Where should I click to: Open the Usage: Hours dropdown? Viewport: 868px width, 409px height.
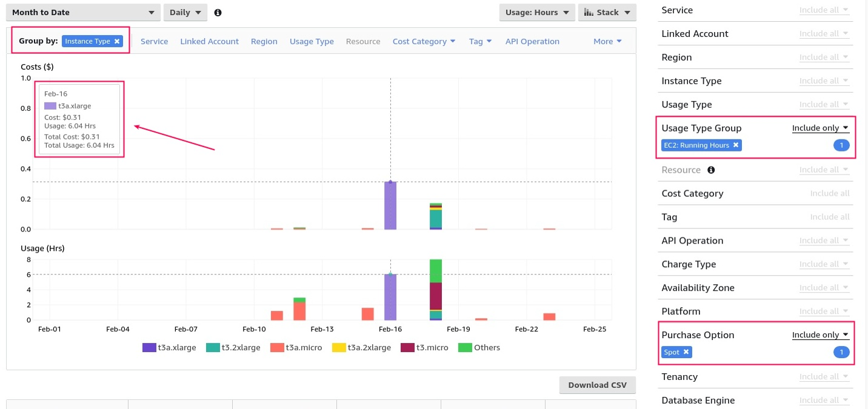(537, 13)
